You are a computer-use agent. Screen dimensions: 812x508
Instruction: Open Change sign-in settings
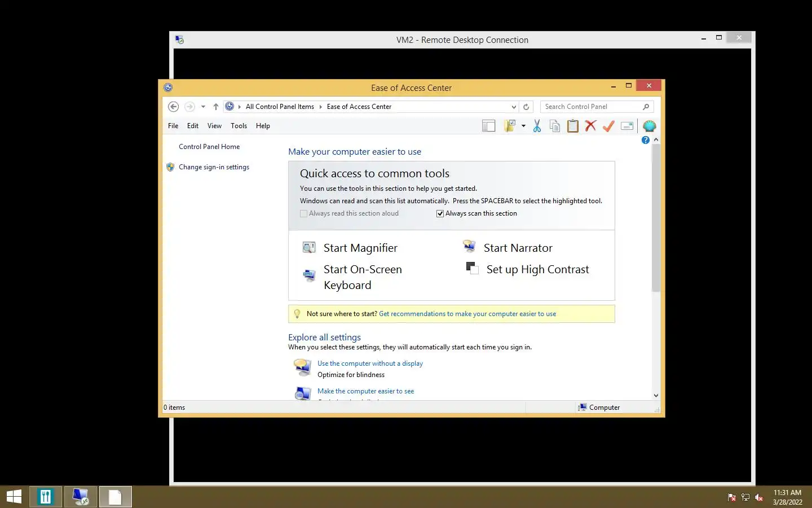214,167
